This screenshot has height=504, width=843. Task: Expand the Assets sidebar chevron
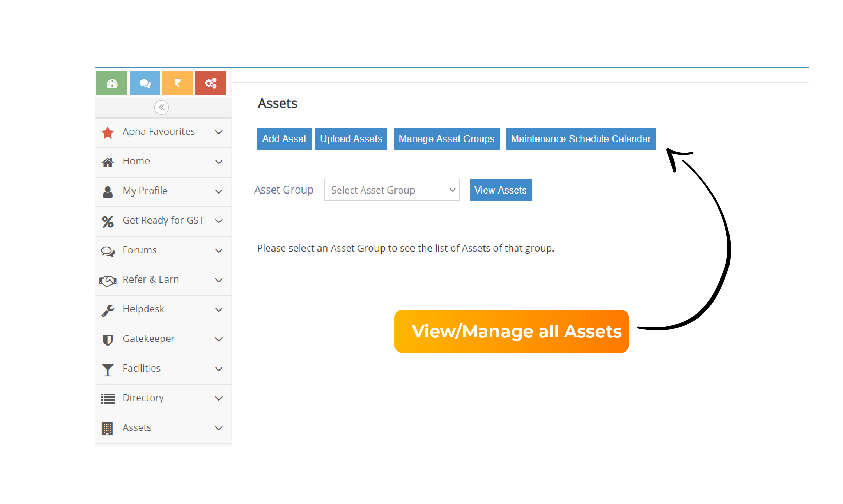219,428
